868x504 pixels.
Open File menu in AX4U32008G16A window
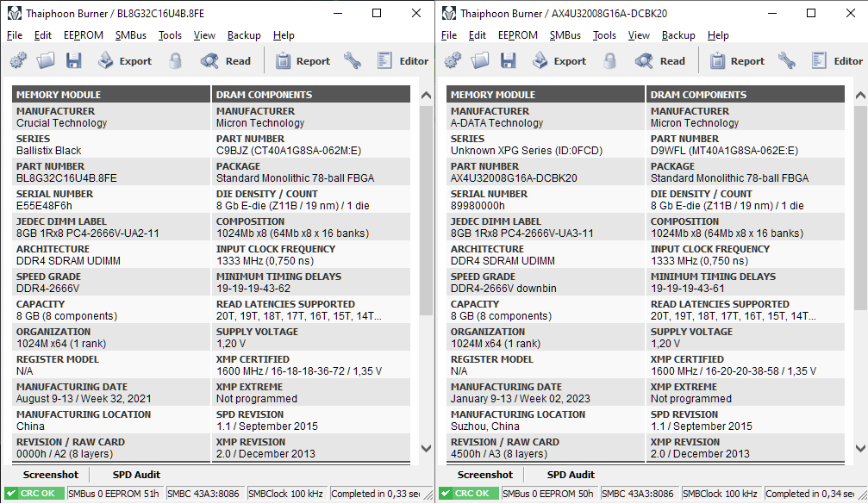[x=449, y=35]
